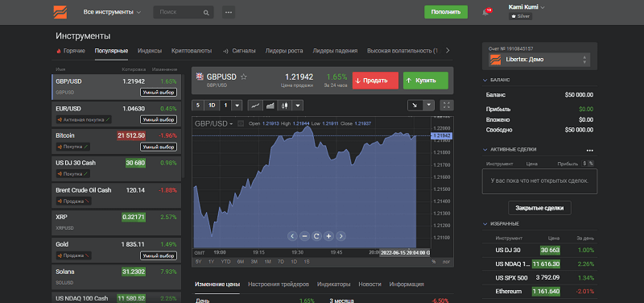Switch to Signals tab
Image resolution: width=644 pixels, height=303 pixels.
tap(239, 51)
